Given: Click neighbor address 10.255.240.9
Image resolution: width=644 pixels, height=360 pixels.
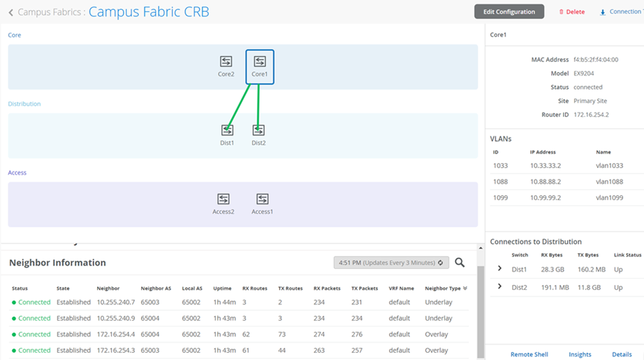Looking at the screenshot, I should (116, 318).
